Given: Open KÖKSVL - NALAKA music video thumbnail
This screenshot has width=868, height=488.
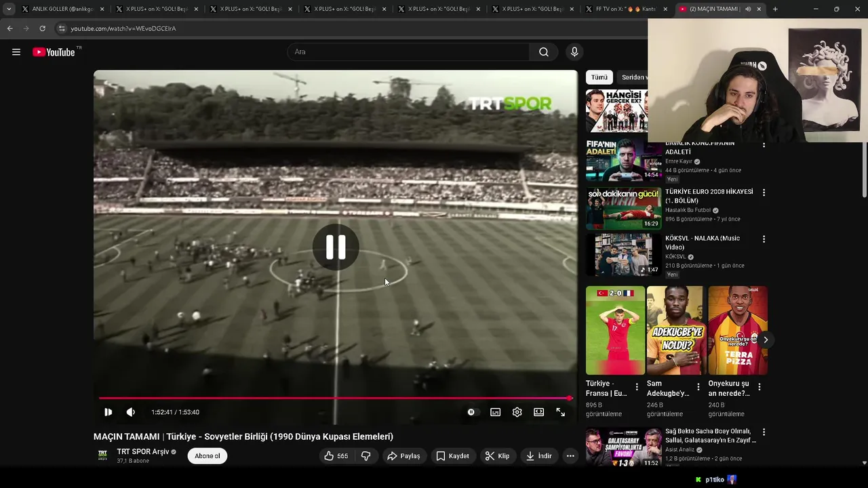Looking at the screenshot, I should point(624,255).
